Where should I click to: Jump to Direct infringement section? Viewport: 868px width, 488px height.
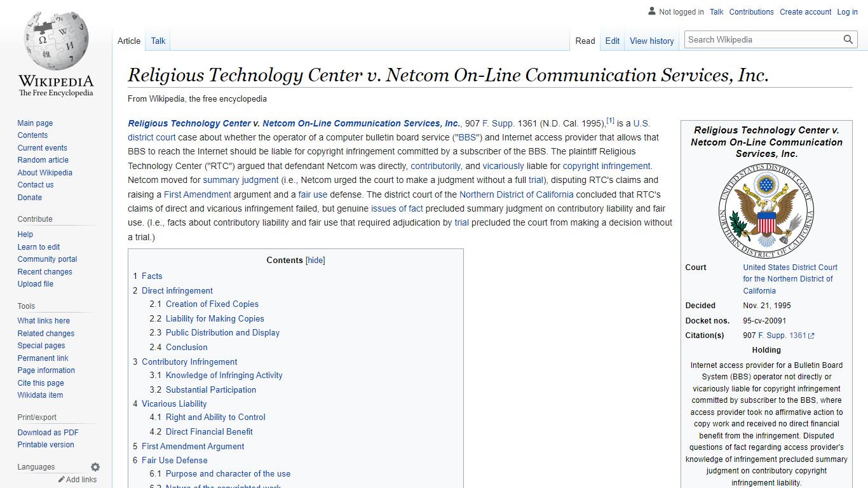(177, 290)
